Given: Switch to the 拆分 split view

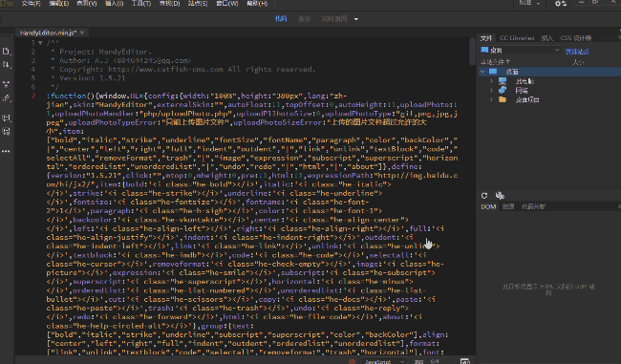Looking at the screenshot, I should coord(304,18).
